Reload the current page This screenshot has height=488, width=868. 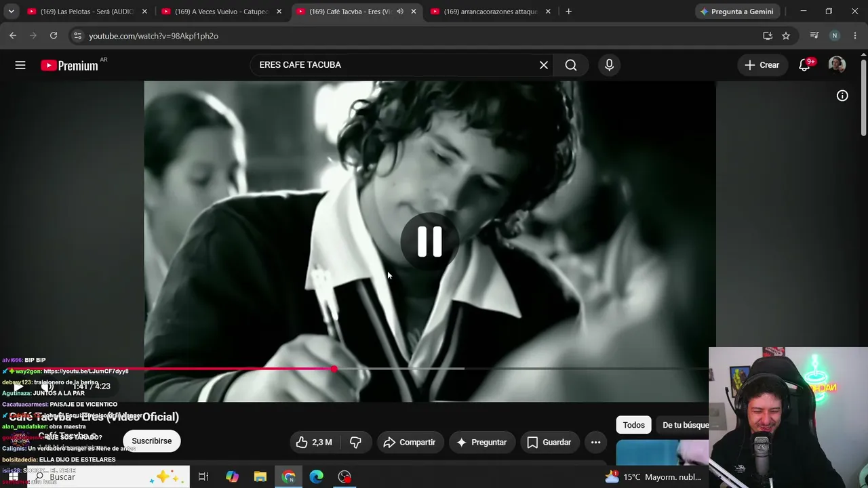pos(53,36)
